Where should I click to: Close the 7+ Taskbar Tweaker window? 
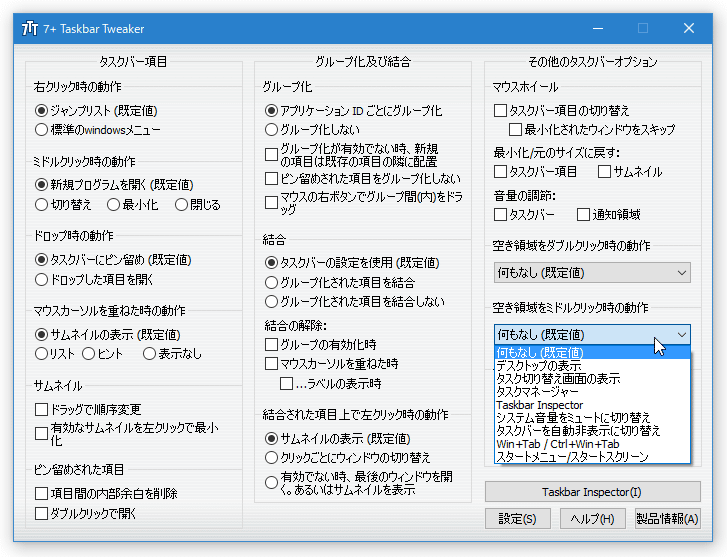pos(689,28)
